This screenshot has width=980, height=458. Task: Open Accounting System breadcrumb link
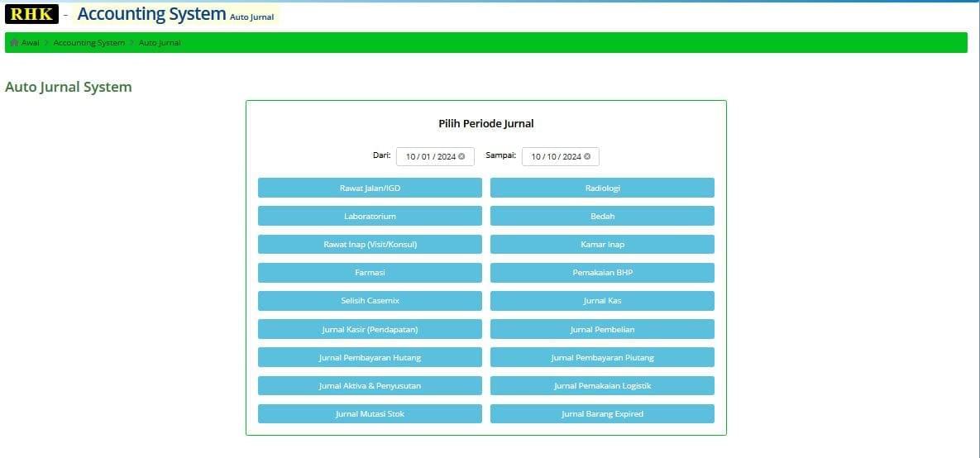(x=88, y=43)
